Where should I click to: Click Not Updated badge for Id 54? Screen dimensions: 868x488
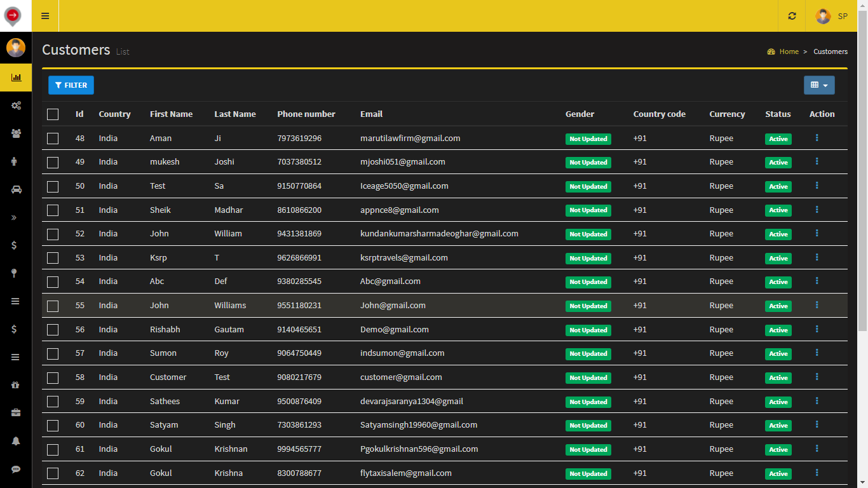(x=588, y=281)
